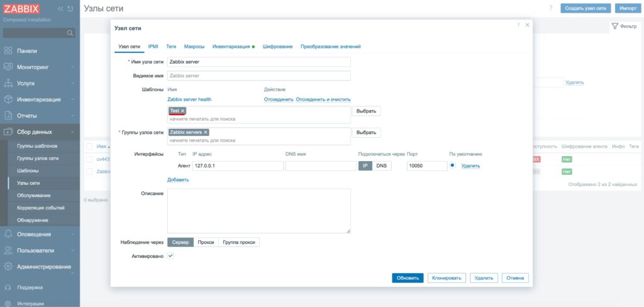
Task: Open the help question mark in the dialog
Action: pyautogui.click(x=518, y=25)
